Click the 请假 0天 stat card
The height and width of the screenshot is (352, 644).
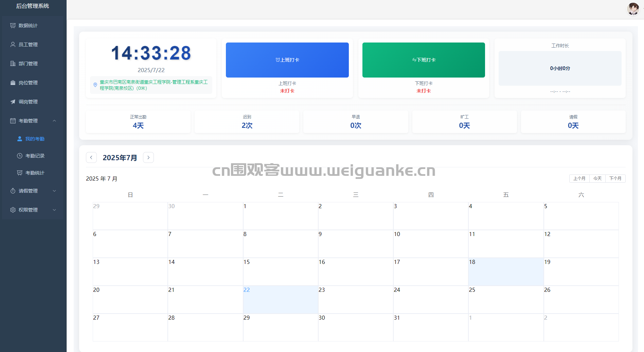tap(573, 122)
